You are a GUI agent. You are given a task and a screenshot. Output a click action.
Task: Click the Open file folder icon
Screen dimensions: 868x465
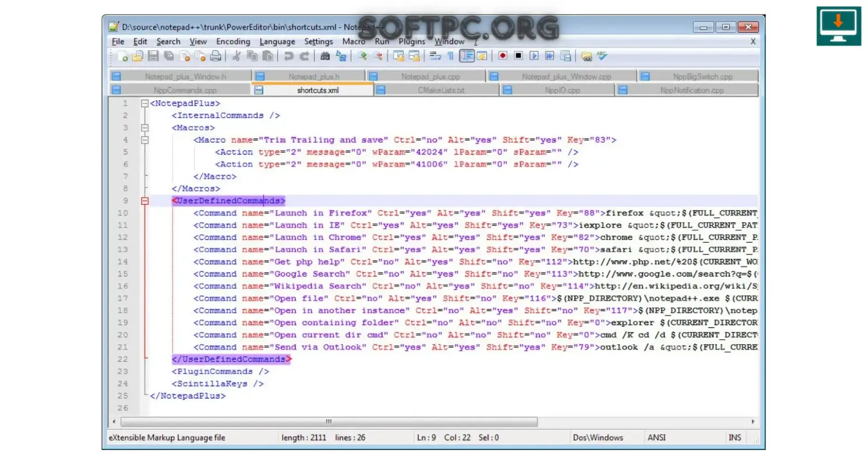[x=137, y=56]
